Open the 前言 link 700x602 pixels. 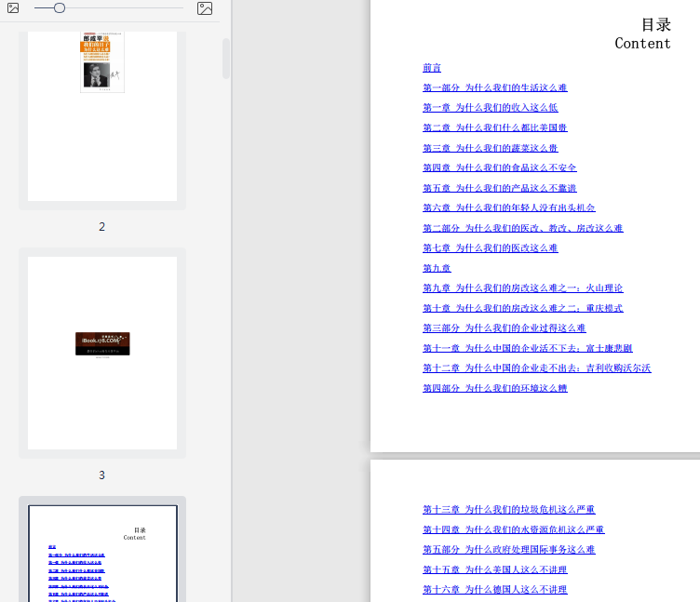(x=432, y=68)
